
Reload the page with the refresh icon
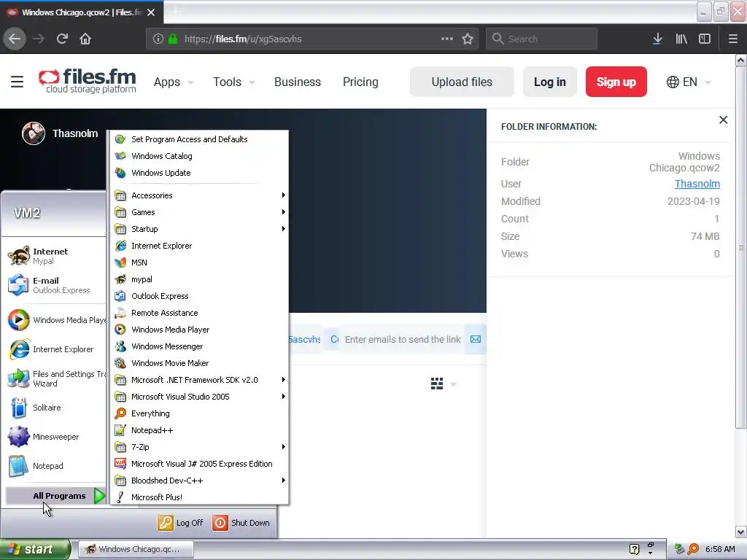point(63,39)
